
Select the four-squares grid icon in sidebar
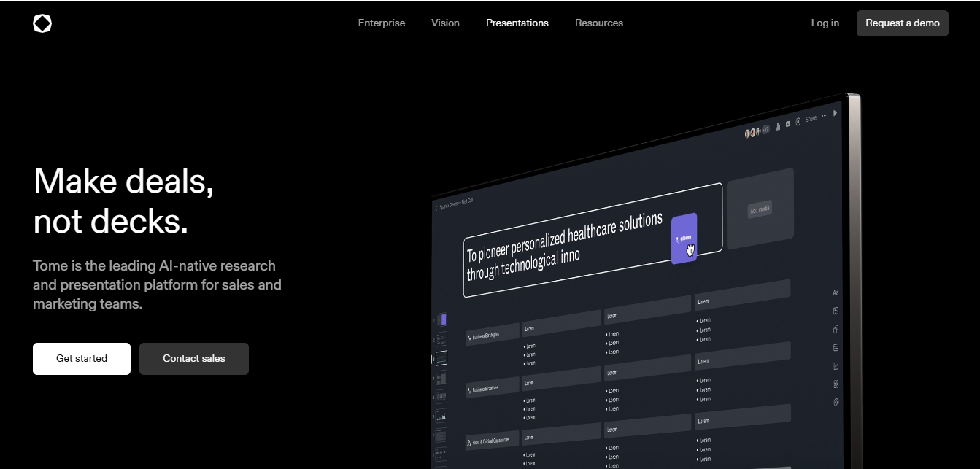click(x=836, y=384)
